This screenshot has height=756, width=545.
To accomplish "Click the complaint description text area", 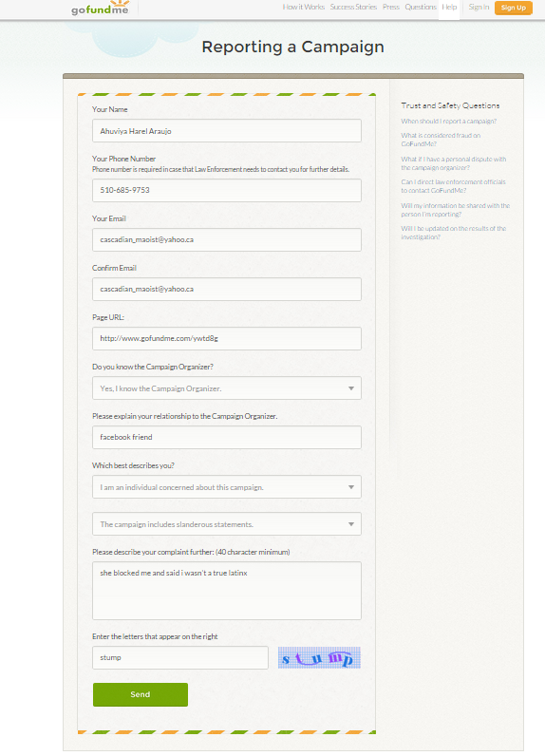I will point(227,591).
